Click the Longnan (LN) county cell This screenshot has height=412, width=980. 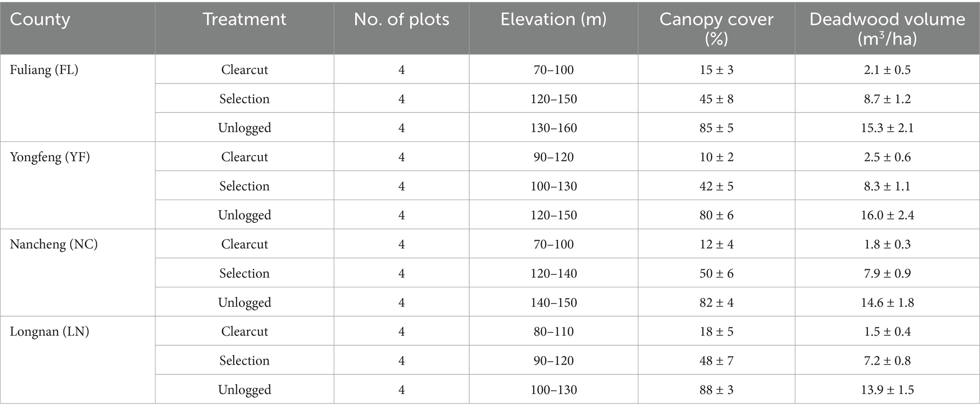coord(50,331)
